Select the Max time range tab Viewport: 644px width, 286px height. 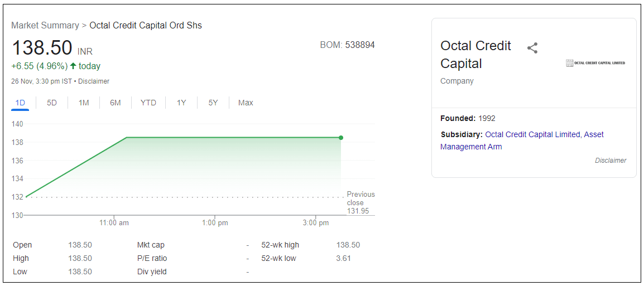click(246, 103)
